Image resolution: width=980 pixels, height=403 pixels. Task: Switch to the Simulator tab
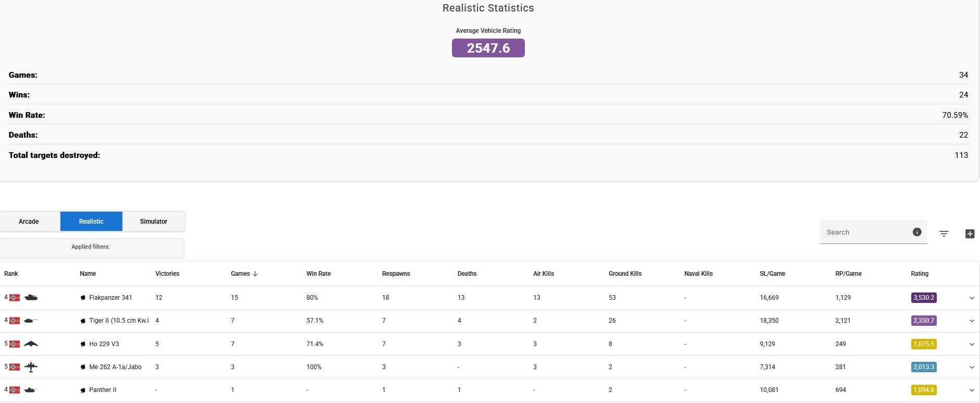click(x=154, y=222)
